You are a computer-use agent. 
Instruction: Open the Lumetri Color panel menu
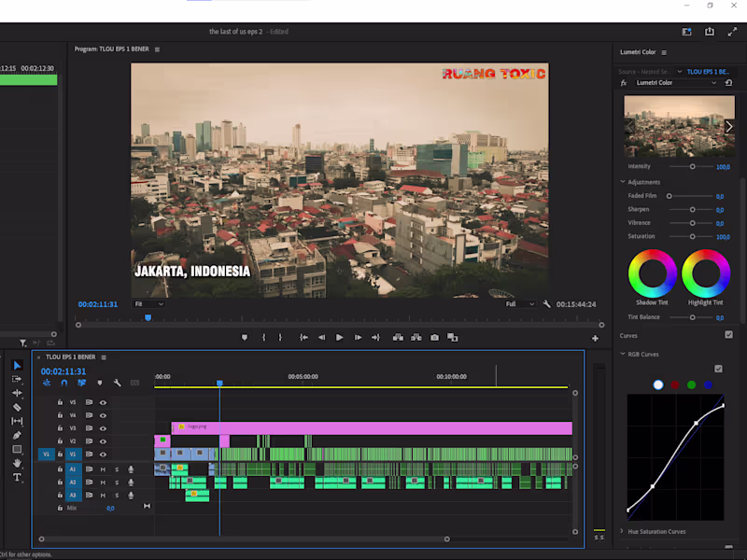click(x=664, y=52)
